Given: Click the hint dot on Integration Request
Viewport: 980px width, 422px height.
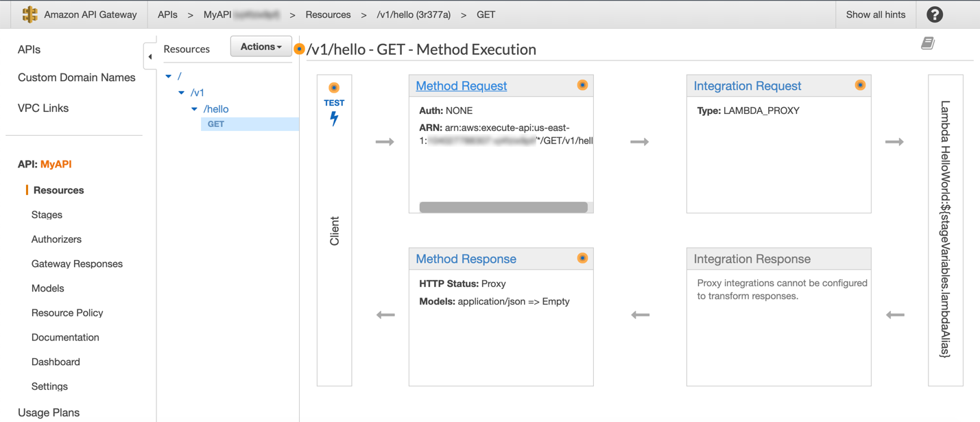Looking at the screenshot, I should tap(860, 85).
